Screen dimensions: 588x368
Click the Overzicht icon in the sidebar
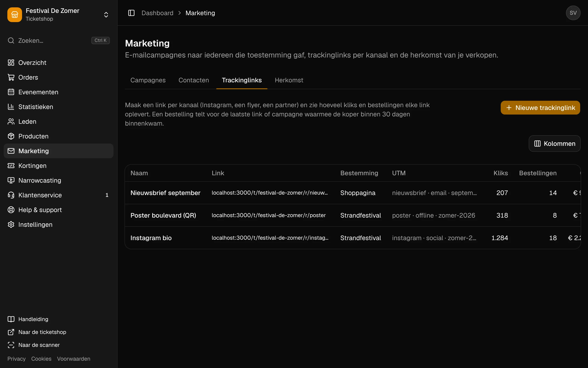(x=11, y=63)
